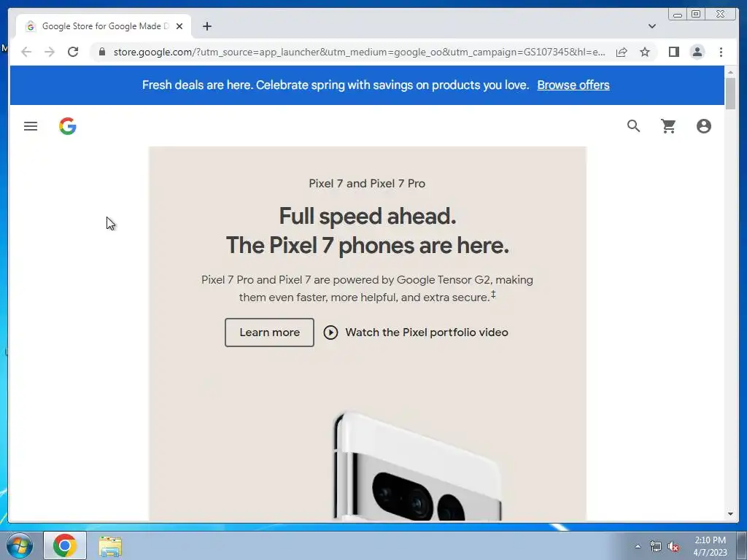Screen dimensions: 747x560
Task: Click the Google logo
Action: coord(68,126)
